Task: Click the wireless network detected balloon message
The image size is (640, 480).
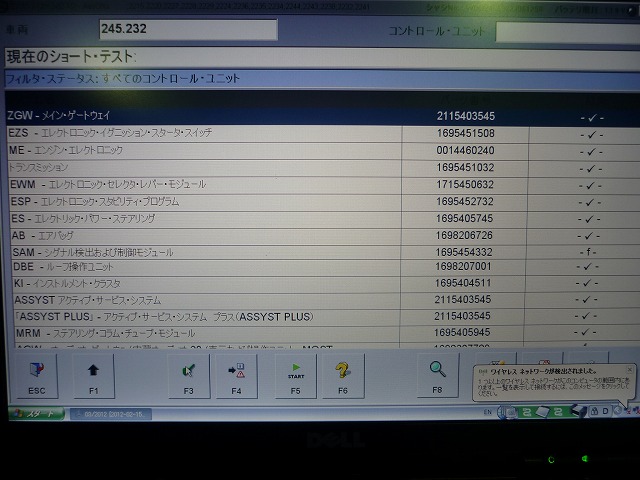Action: tap(554, 383)
